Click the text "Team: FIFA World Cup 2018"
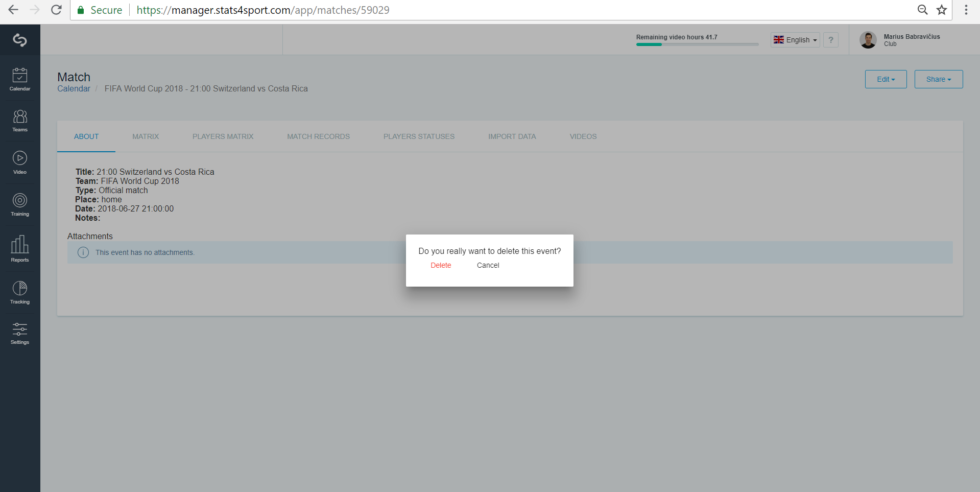 (128, 181)
